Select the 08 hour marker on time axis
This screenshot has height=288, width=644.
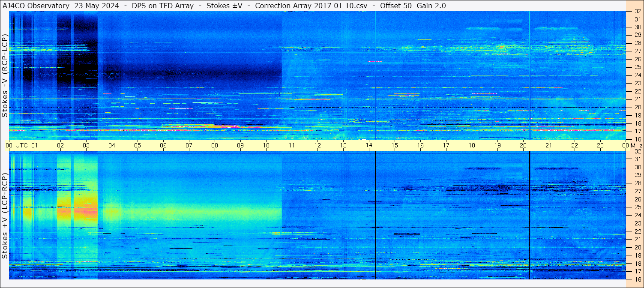(215, 145)
